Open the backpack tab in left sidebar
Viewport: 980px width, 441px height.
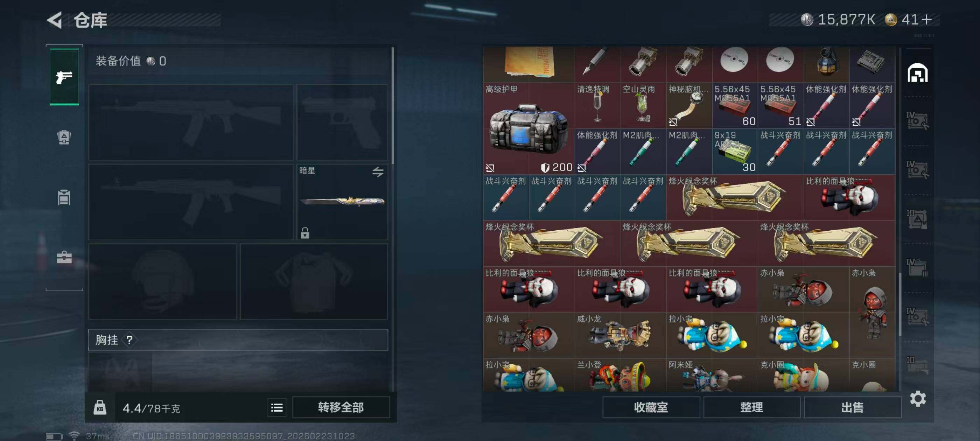click(64, 137)
